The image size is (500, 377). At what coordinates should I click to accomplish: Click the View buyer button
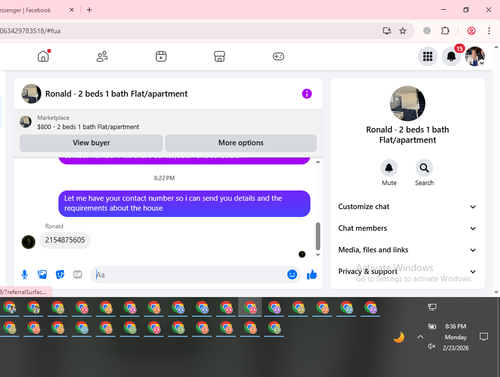[91, 143]
